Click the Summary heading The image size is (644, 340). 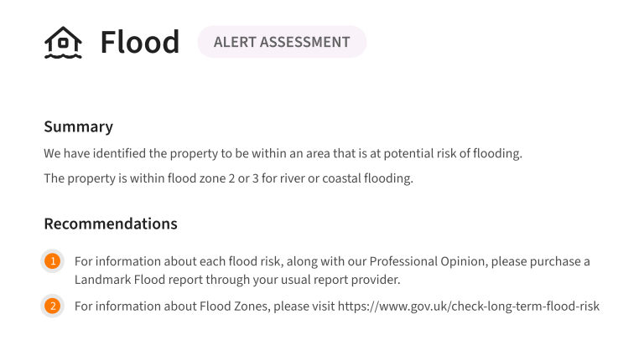click(x=79, y=127)
